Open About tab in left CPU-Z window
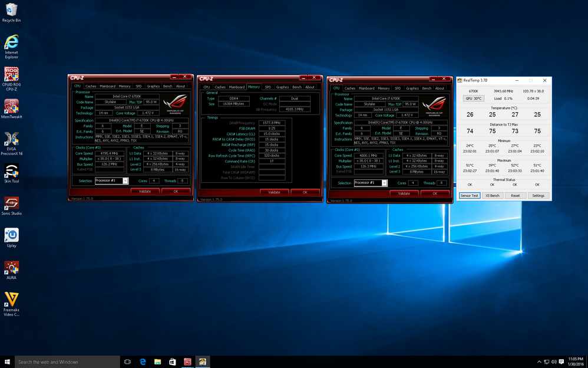This screenshot has width=588, height=368. 181,86
